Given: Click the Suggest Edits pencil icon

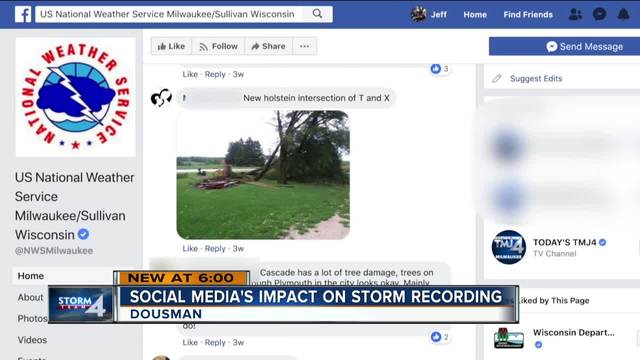Looking at the screenshot, I should [x=497, y=78].
